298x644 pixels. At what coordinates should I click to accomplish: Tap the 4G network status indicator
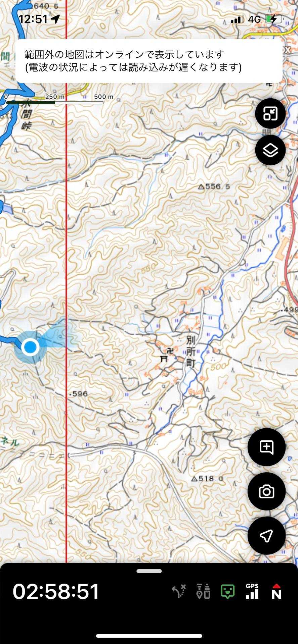pyautogui.click(x=254, y=19)
